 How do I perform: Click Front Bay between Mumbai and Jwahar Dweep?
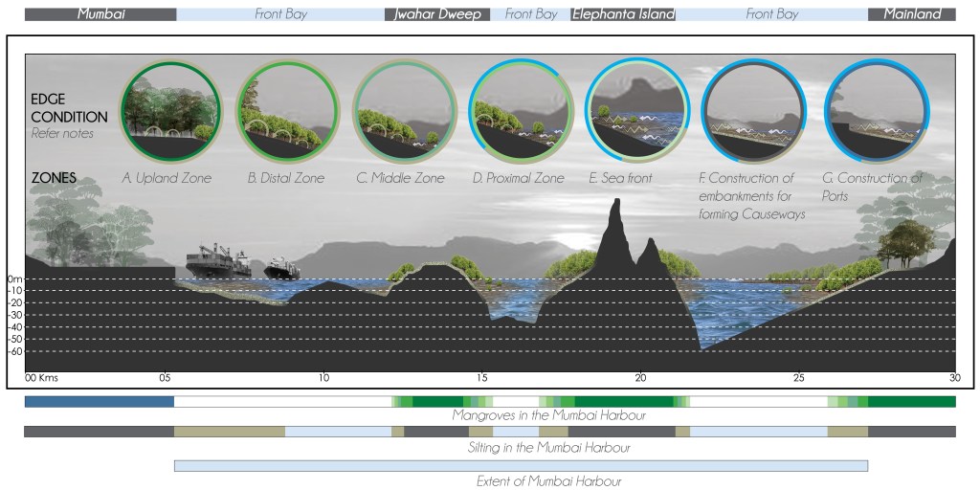[280, 14]
